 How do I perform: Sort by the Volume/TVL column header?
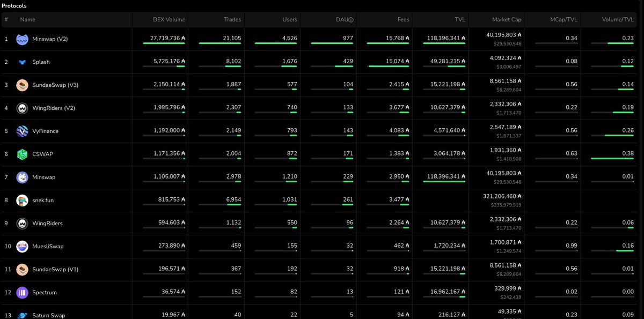click(x=618, y=20)
